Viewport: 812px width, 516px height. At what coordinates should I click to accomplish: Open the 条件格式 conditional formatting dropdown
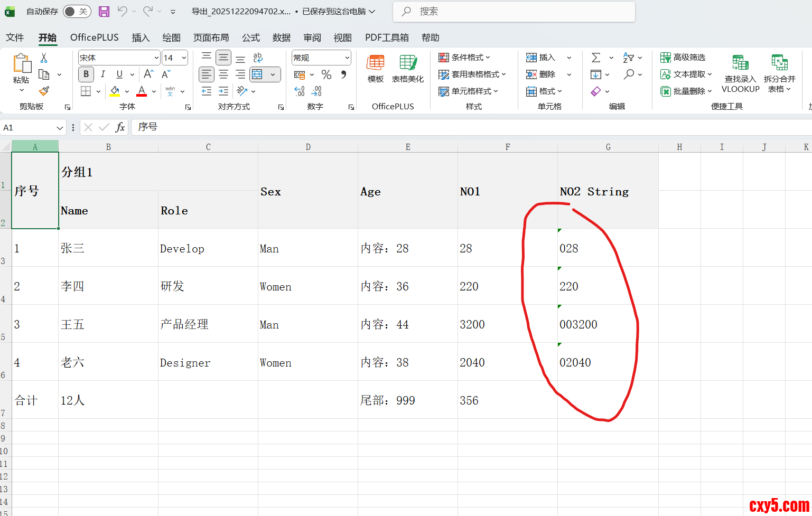tap(465, 58)
